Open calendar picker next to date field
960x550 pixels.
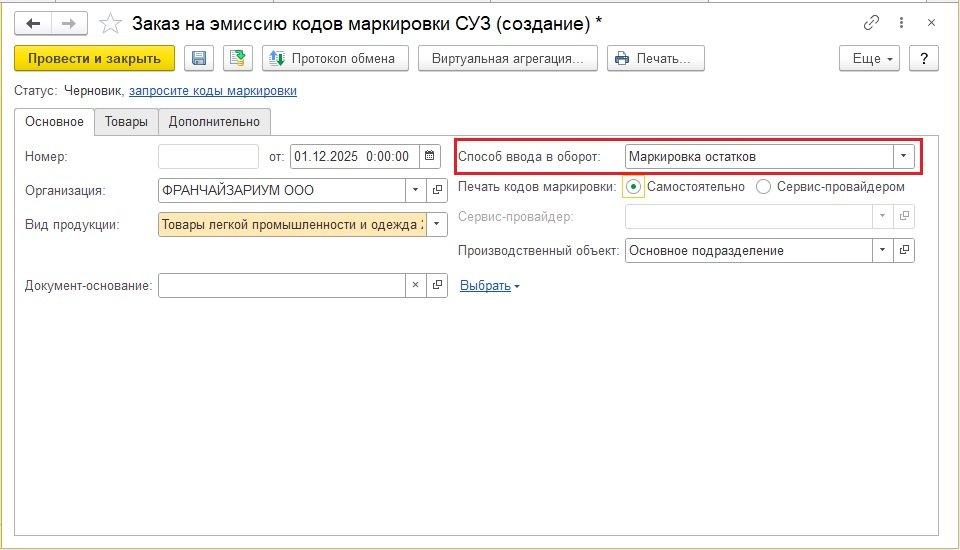[429, 156]
